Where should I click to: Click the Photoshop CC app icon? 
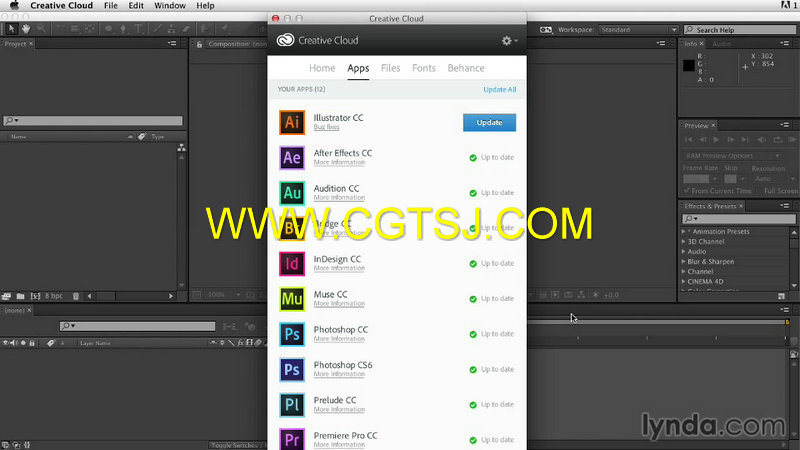[x=292, y=334]
